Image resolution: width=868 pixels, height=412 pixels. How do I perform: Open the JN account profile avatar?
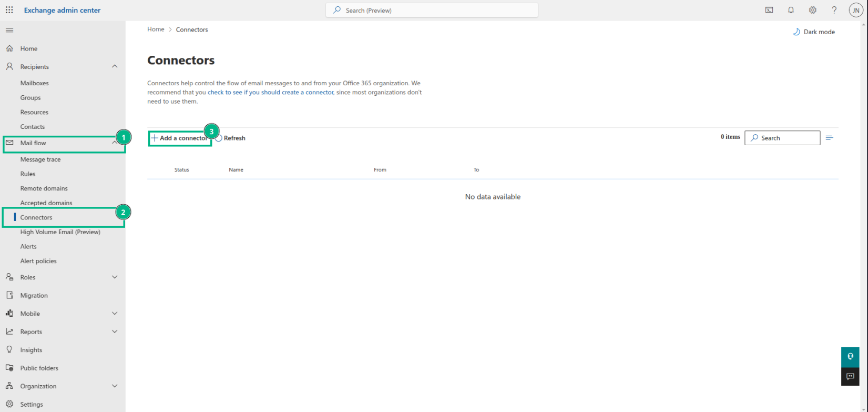point(856,10)
